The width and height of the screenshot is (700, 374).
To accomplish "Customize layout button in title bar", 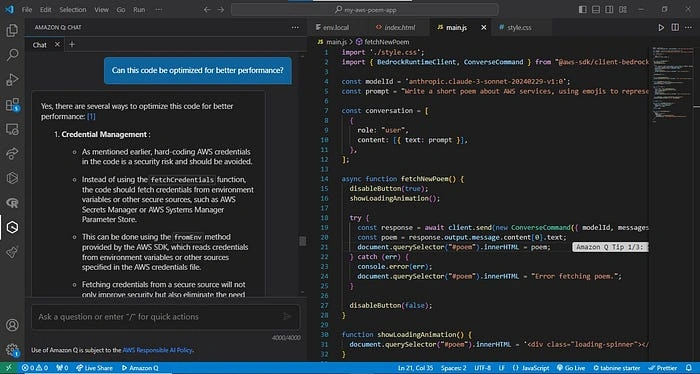I will pos(623,9).
